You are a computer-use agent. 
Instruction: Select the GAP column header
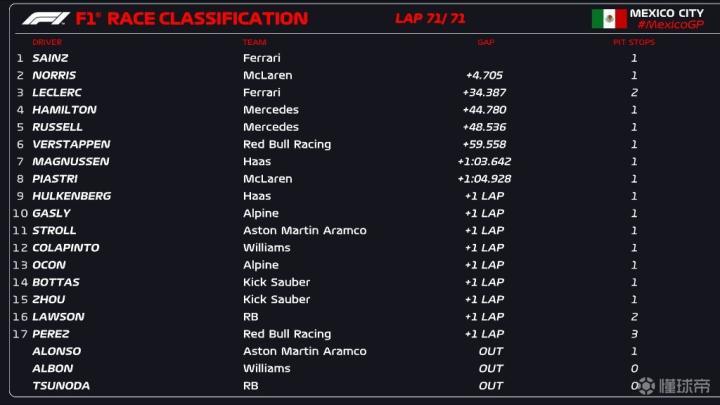[x=486, y=42]
